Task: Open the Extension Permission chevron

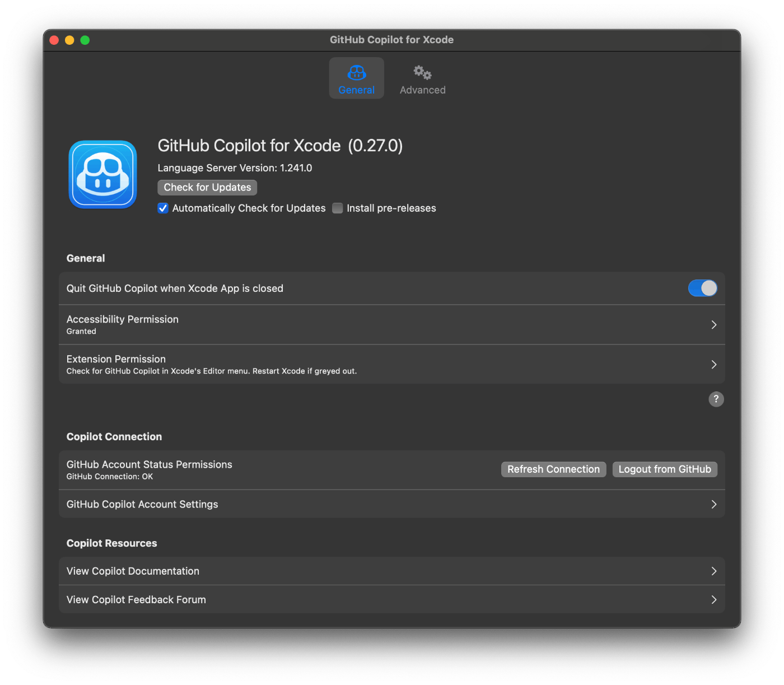Action: point(713,364)
